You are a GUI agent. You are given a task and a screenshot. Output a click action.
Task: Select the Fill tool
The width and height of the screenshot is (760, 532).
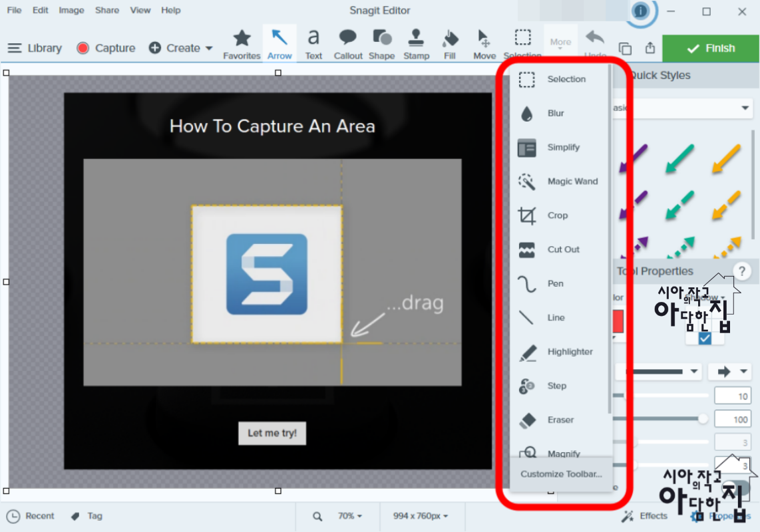(450, 45)
